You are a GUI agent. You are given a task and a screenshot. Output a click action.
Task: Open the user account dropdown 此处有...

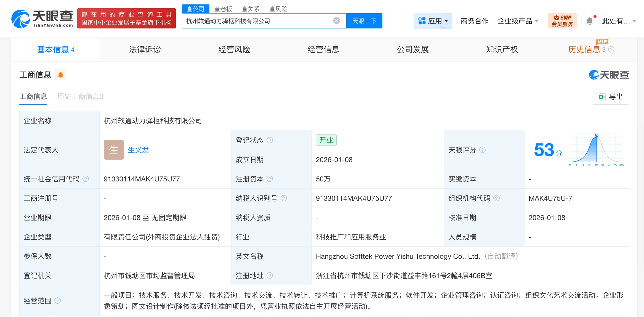[x=619, y=21]
